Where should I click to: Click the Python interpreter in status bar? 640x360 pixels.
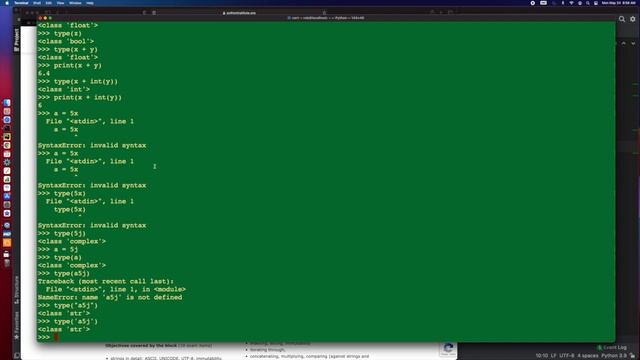tap(614, 356)
